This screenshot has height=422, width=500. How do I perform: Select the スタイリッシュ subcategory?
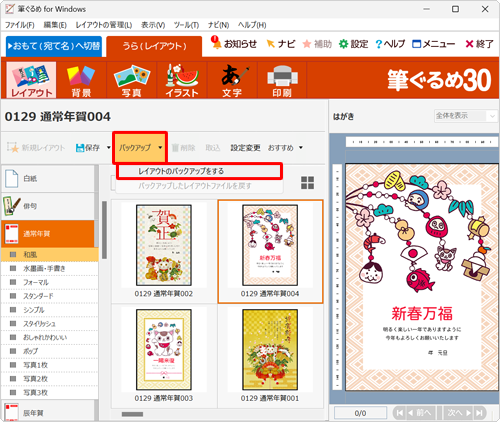[x=50, y=324]
